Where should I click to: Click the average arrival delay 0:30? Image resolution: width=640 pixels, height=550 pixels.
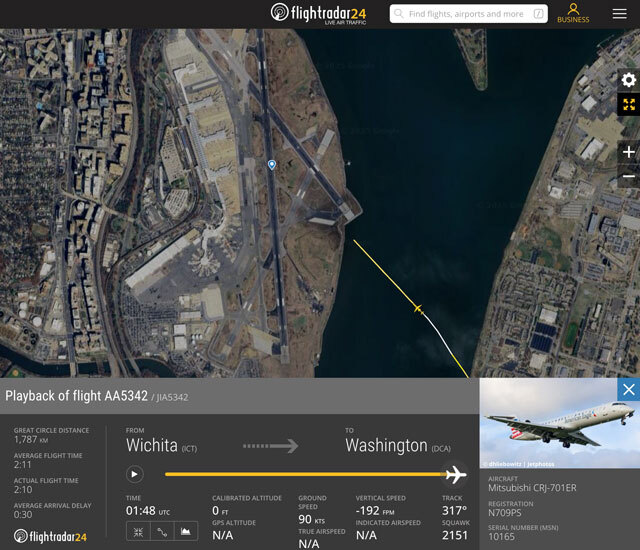(x=23, y=515)
